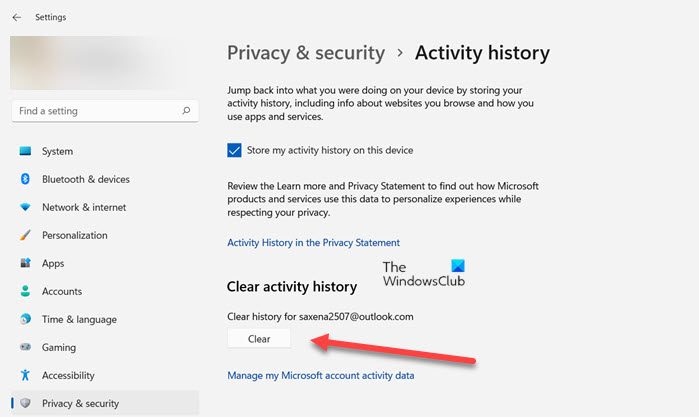
Task: Click the System monitor icon in sidebar
Action: 25,152
